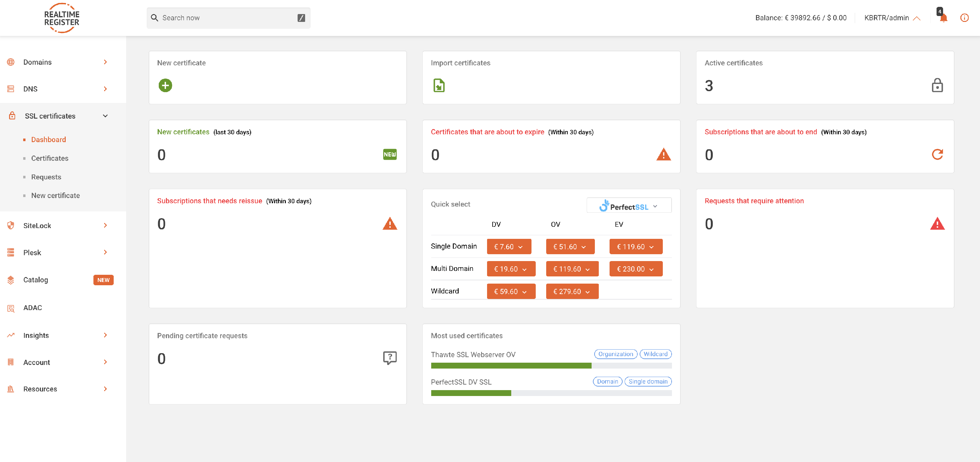Click the green plus New certificate icon
Viewport: 980px width, 462px height.
point(165,85)
